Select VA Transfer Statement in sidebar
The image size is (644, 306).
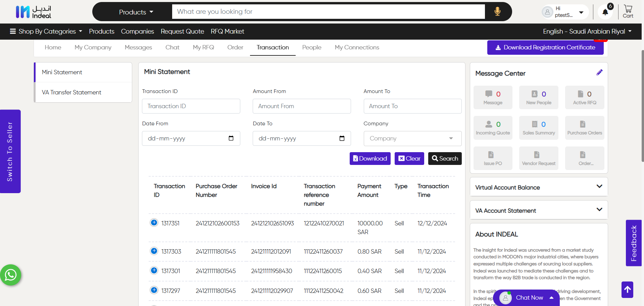tap(71, 92)
